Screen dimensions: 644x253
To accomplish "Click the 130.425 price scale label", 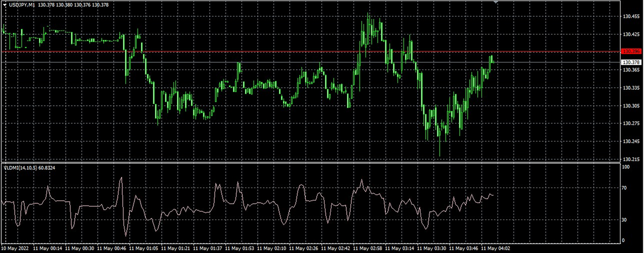I will [631, 34].
